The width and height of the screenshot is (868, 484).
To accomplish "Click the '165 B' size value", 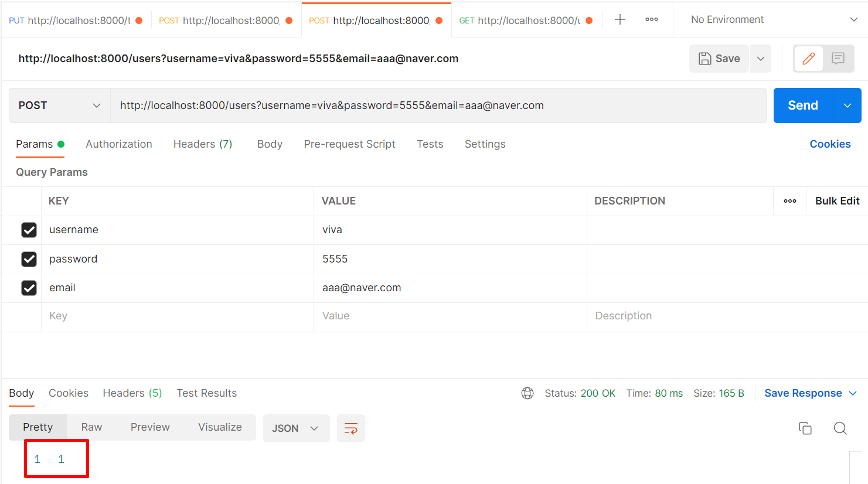I will [731, 393].
